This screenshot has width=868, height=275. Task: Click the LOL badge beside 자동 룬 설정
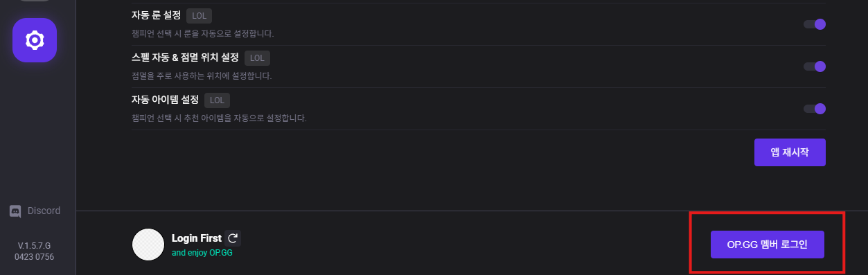[x=199, y=16]
